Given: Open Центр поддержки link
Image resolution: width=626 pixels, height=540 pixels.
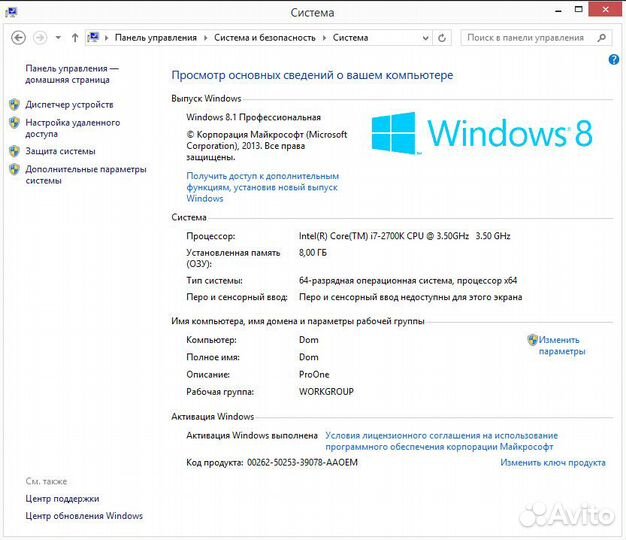Looking at the screenshot, I should (x=62, y=498).
